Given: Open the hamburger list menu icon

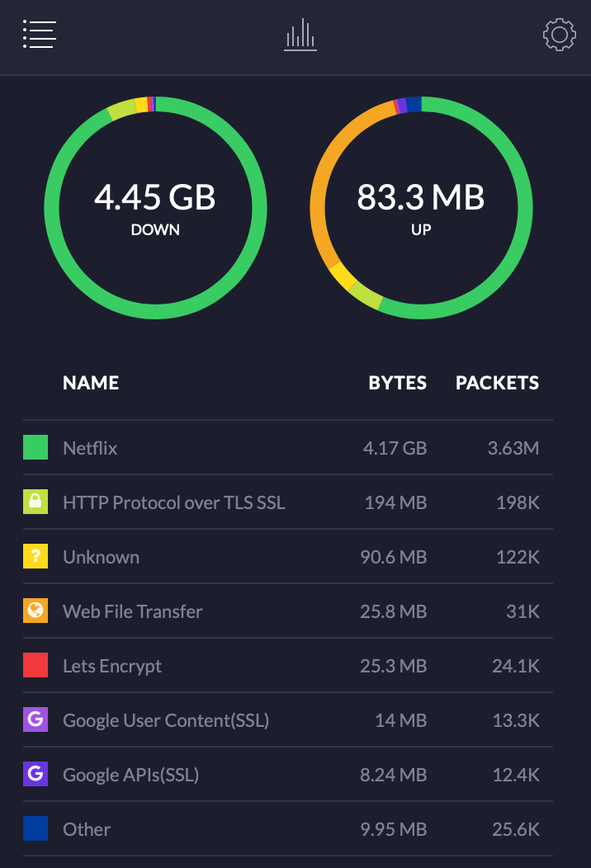Looking at the screenshot, I should pos(39,34).
